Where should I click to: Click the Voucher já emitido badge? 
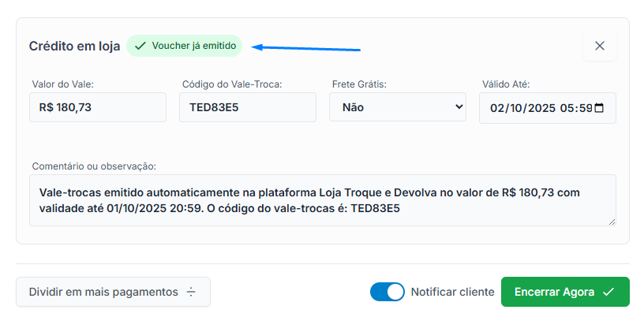point(185,46)
